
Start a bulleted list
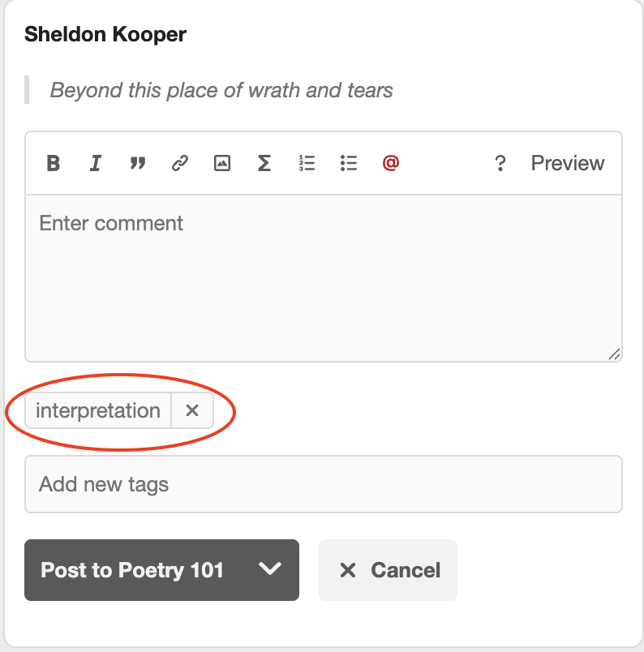(x=349, y=163)
